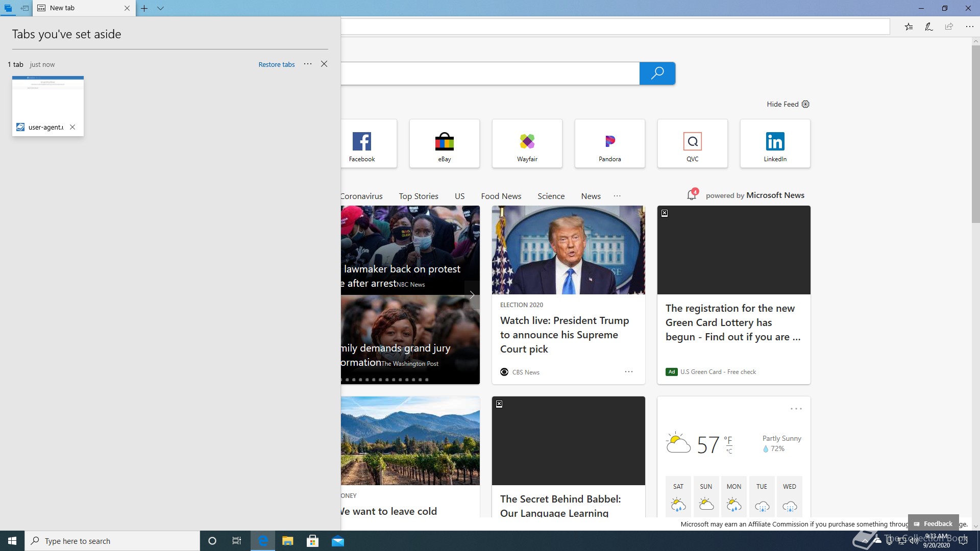Open the set-aside tabs panel icon
Screen dimensions: 980x551
(8, 8)
